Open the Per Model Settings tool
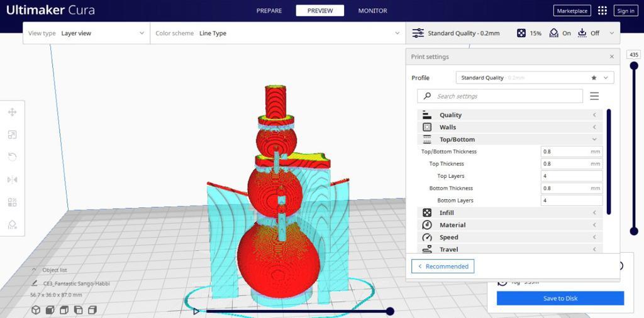This screenshot has height=318, width=644. [13, 202]
